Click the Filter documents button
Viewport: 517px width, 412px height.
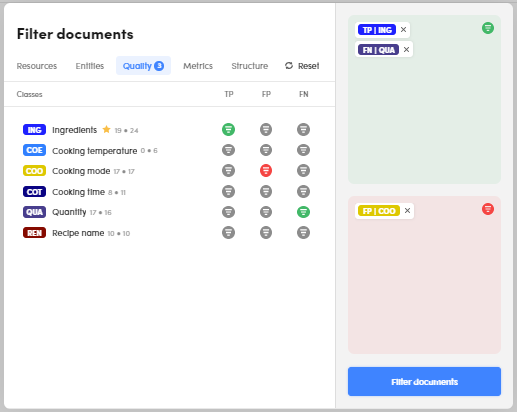[424, 382]
